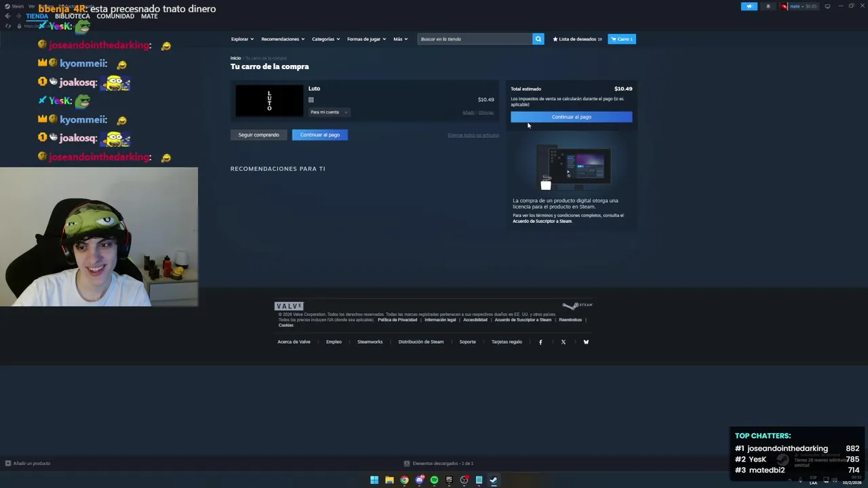This screenshot has height=488, width=868.
Task: Click the blue search magnifier button
Action: pyautogui.click(x=538, y=39)
